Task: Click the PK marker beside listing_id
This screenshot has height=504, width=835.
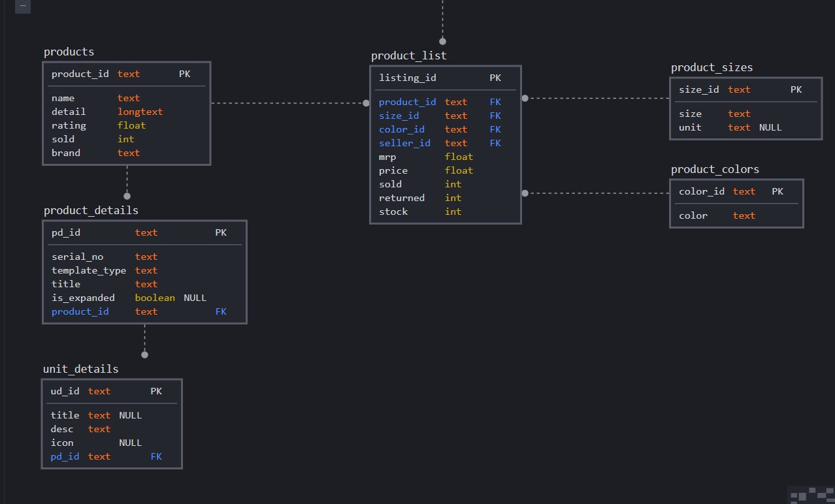Action: (495, 78)
